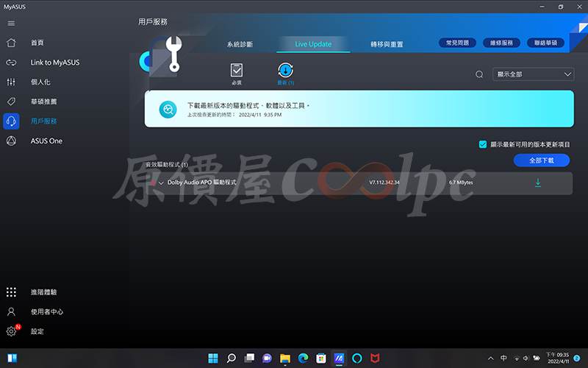Open 華碩推薦 in the sidebar
588x368 pixels.
point(44,102)
